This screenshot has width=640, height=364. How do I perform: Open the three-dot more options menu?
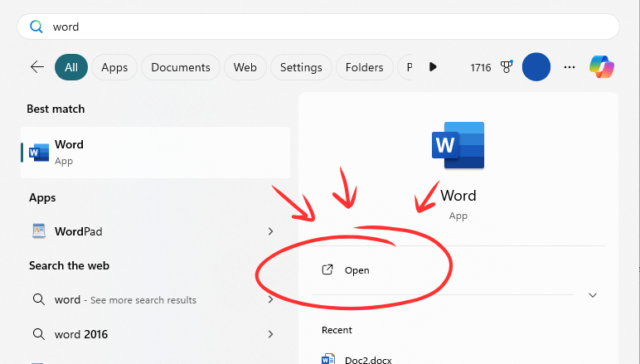[570, 67]
